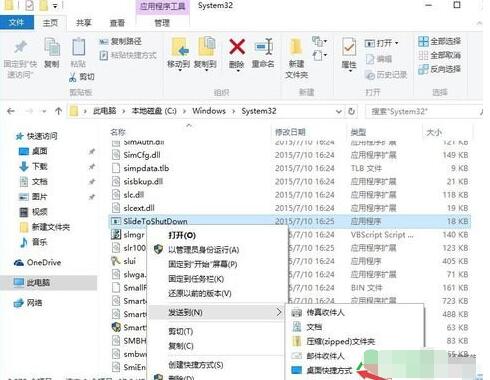Open the File tab
This screenshot has width=490, height=380.
[x=17, y=23]
